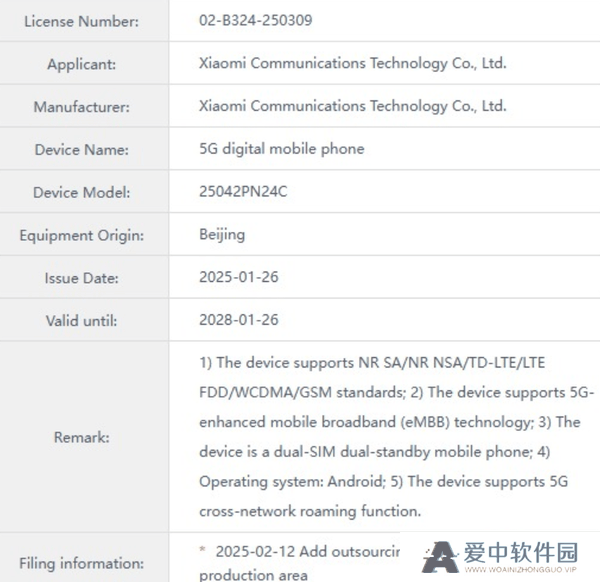This screenshot has height=582, width=600.
Task: Select the Applicant label cell
Action: click(82, 64)
